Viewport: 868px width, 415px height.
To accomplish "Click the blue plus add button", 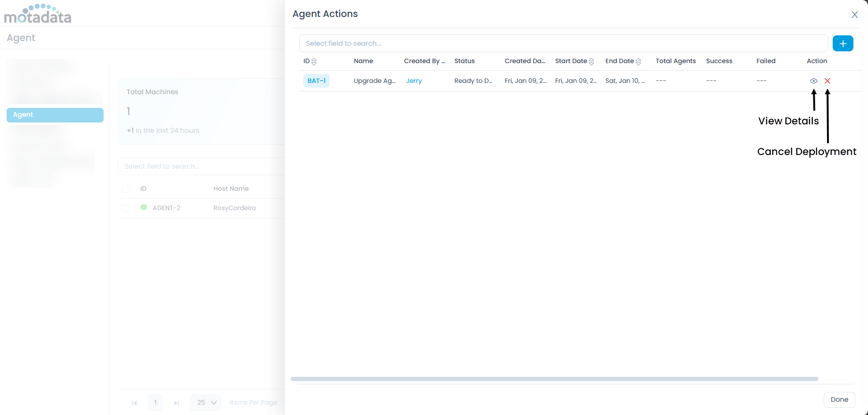I will click(843, 43).
